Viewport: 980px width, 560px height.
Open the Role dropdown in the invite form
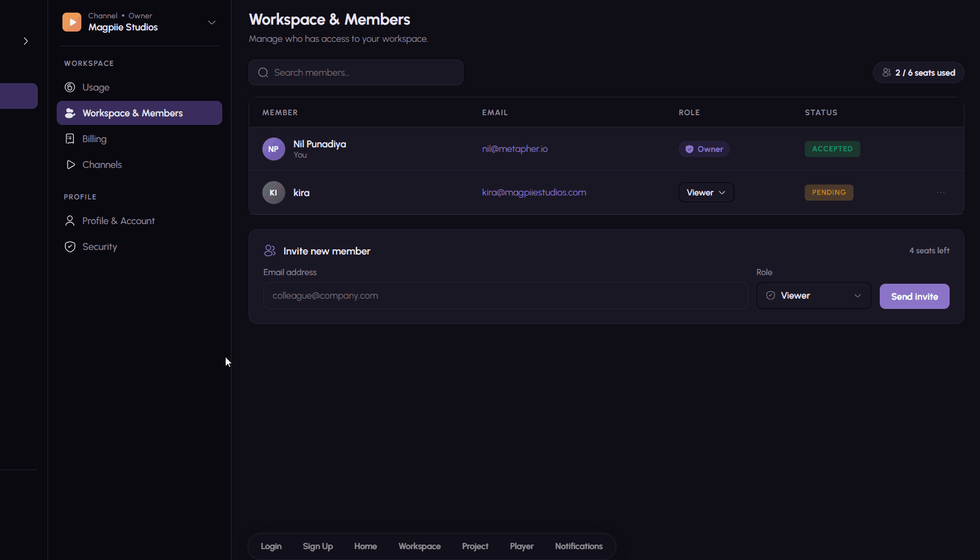coord(813,296)
